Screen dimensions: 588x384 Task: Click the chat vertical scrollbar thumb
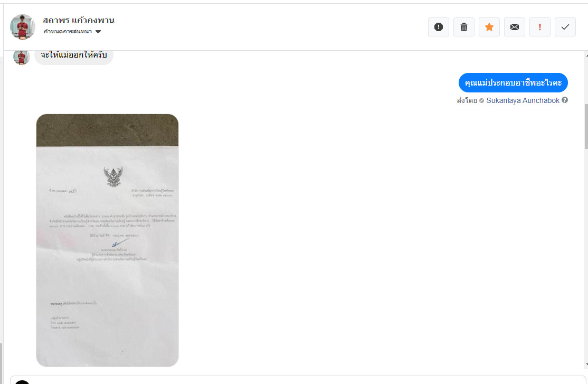586,126
